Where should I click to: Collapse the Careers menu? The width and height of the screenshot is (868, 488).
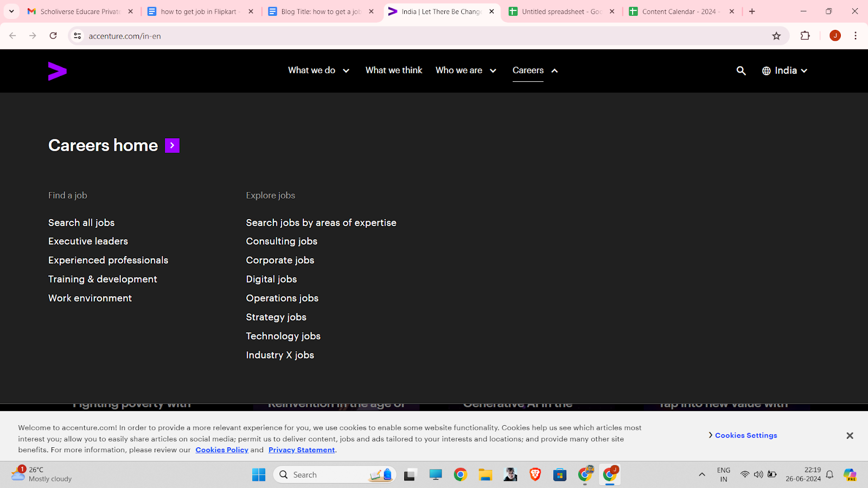coord(535,70)
